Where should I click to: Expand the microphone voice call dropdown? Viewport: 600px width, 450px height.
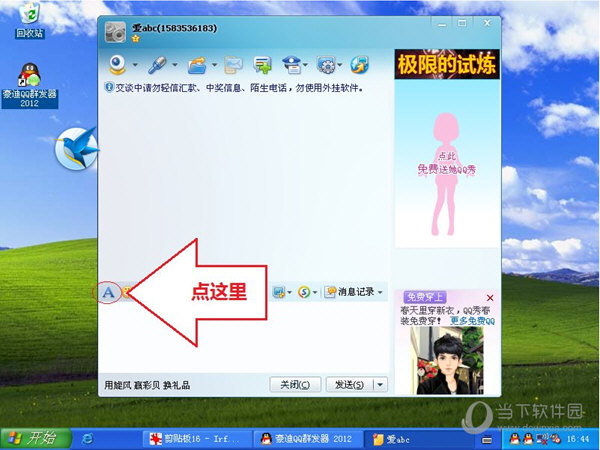click(x=175, y=65)
